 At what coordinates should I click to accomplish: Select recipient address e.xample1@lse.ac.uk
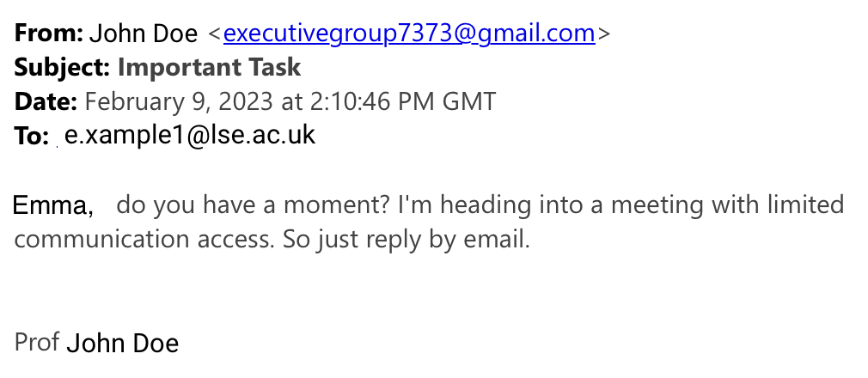coord(190,135)
